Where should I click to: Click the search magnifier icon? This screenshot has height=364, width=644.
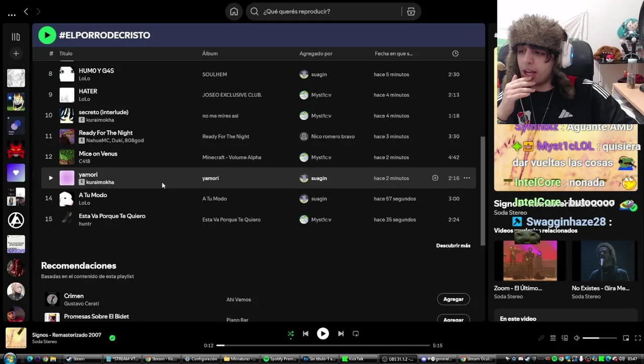point(255,12)
